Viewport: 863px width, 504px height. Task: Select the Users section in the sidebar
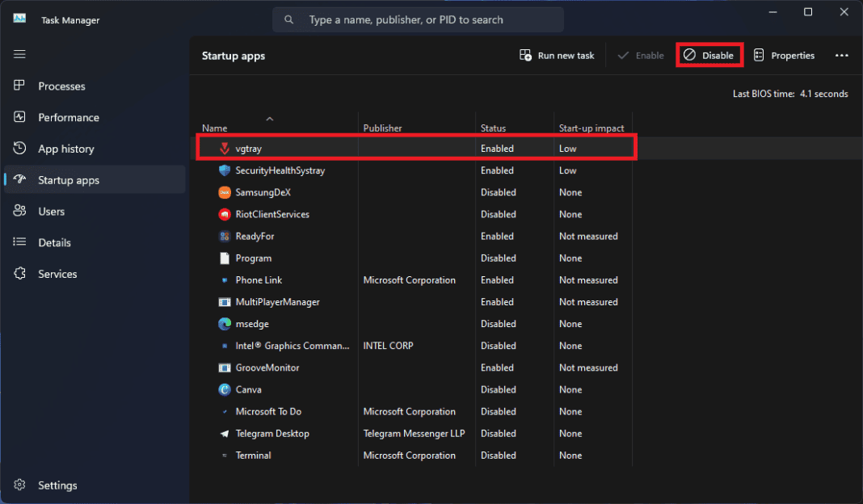[x=50, y=211]
